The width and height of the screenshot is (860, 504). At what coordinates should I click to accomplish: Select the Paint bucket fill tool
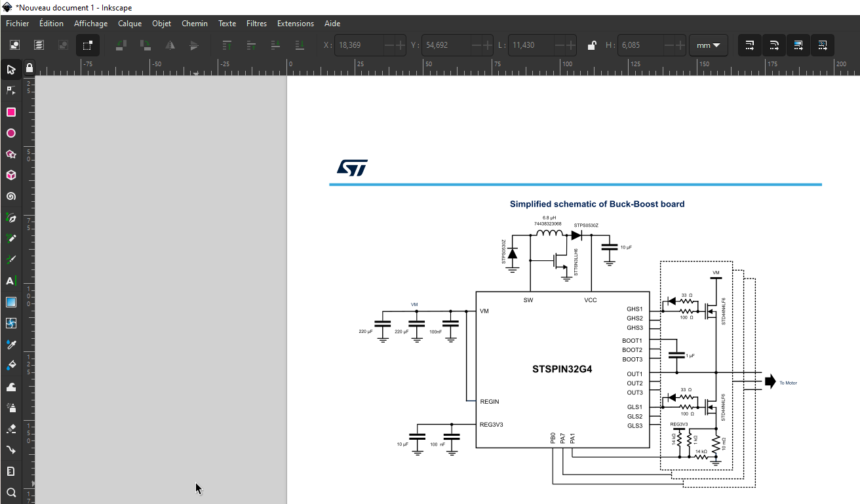(11, 365)
